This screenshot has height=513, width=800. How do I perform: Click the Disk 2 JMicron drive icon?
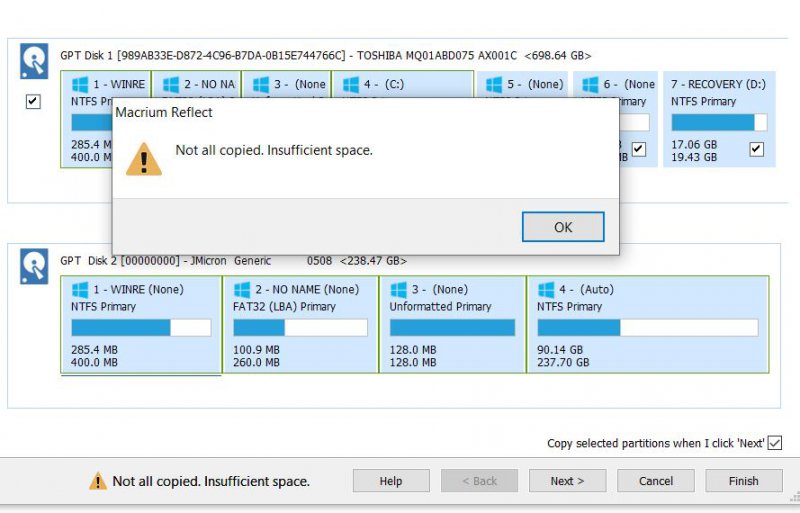click(34, 267)
